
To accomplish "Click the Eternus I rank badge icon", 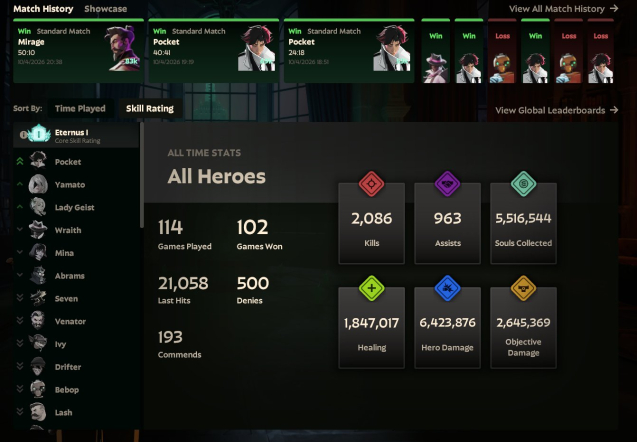I will coord(39,134).
